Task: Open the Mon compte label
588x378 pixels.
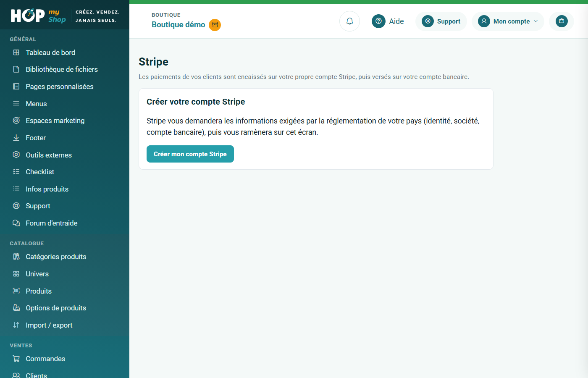Action: click(512, 21)
